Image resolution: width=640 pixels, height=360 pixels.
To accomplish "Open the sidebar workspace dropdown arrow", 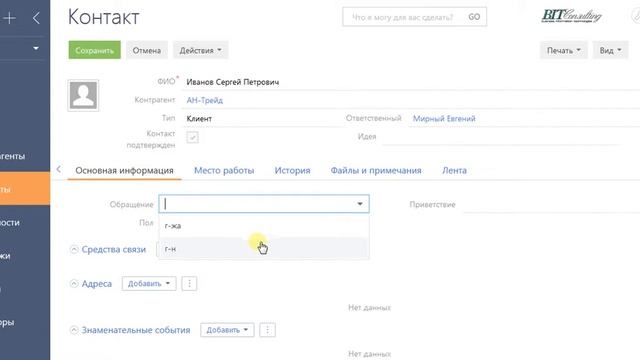I will coord(36,48).
